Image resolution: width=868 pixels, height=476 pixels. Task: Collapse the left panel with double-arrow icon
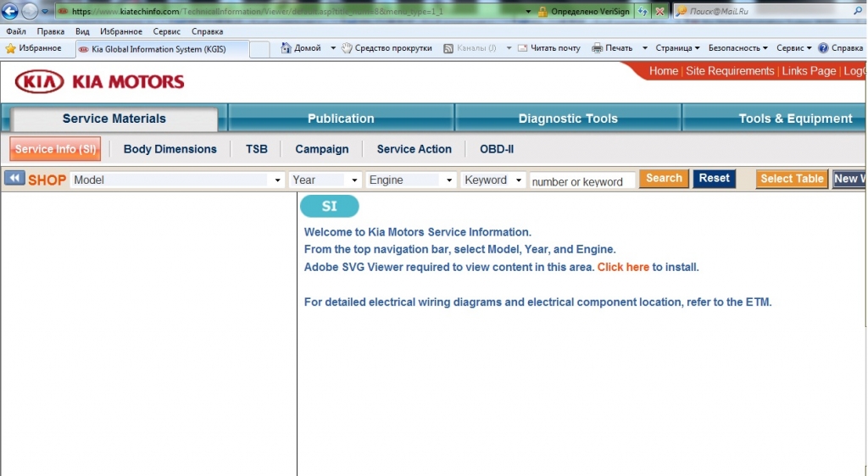pyautogui.click(x=14, y=179)
